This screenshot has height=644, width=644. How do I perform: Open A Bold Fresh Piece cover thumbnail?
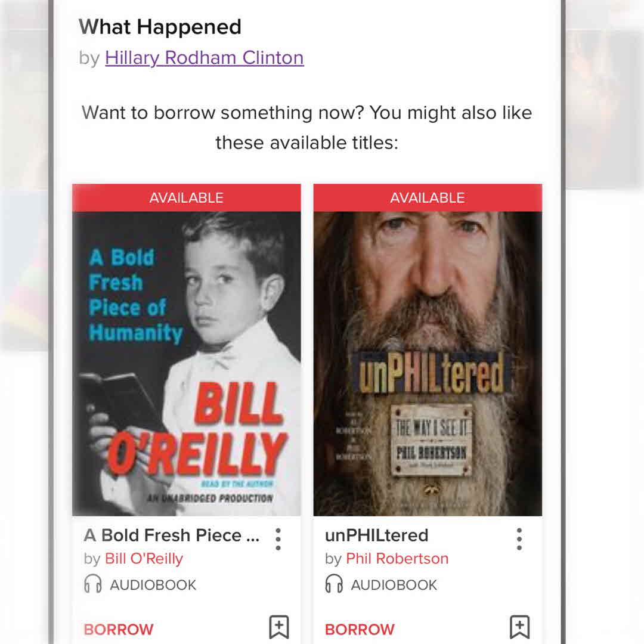click(x=187, y=364)
